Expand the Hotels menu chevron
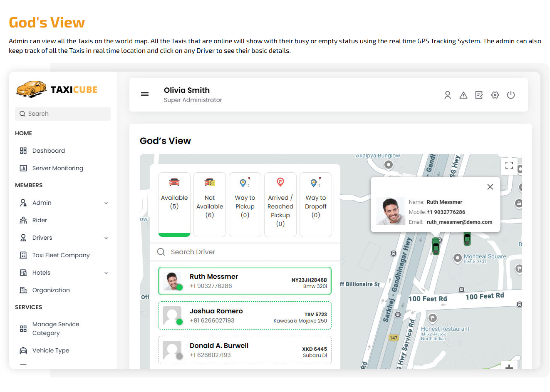Screen dimensions: 550x392 (x=106, y=273)
